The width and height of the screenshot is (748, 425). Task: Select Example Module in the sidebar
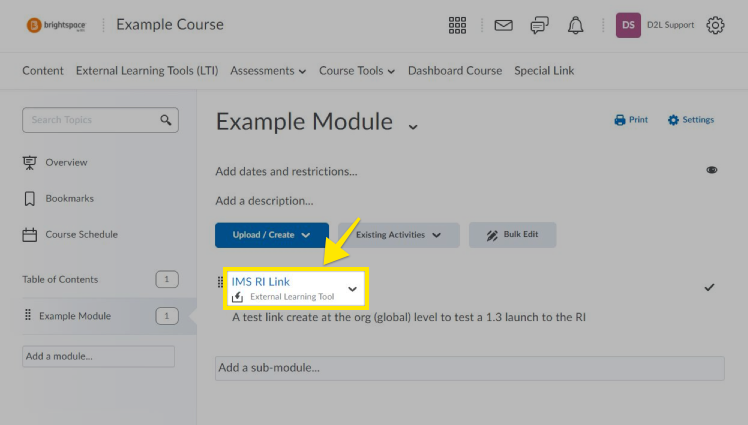tap(75, 316)
